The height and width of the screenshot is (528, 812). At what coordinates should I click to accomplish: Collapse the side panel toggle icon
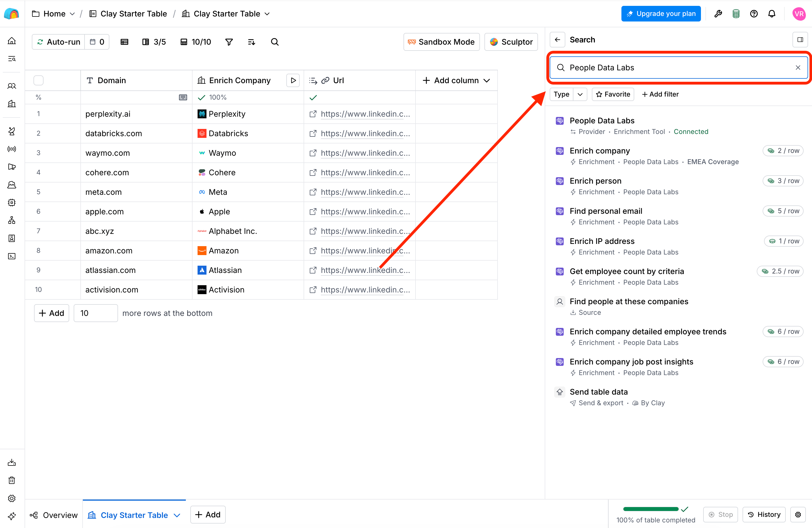click(800, 40)
